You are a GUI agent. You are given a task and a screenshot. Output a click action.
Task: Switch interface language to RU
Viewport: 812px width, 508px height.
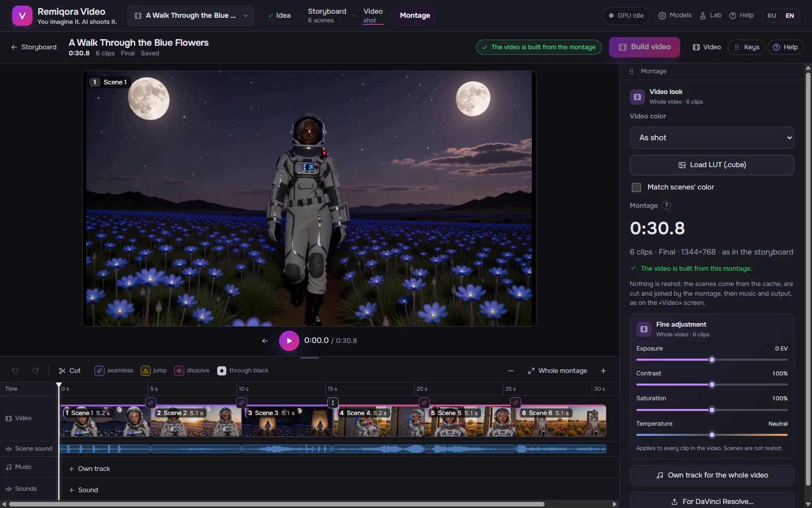[x=772, y=16]
